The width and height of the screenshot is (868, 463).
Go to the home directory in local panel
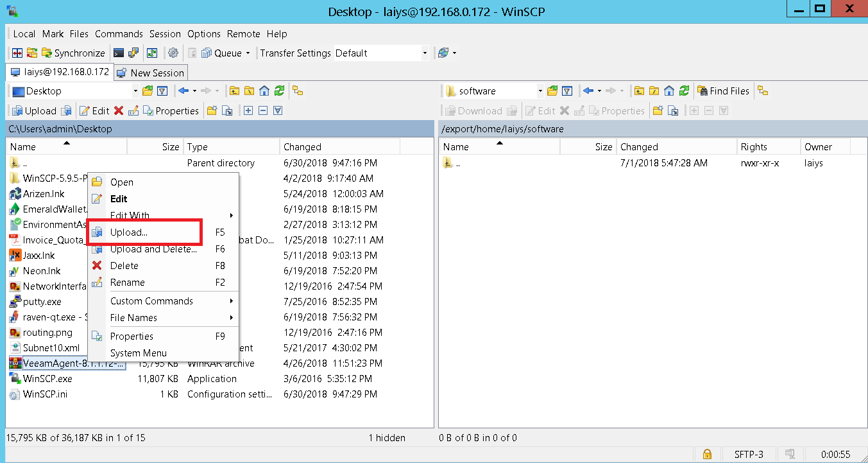[264, 91]
